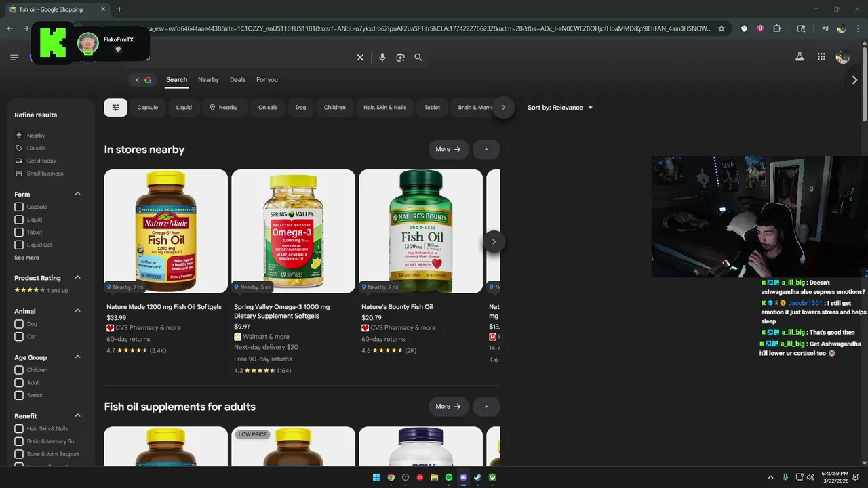Open Xbox app from the taskbar
Image resolution: width=868 pixels, height=488 pixels.
click(492, 477)
